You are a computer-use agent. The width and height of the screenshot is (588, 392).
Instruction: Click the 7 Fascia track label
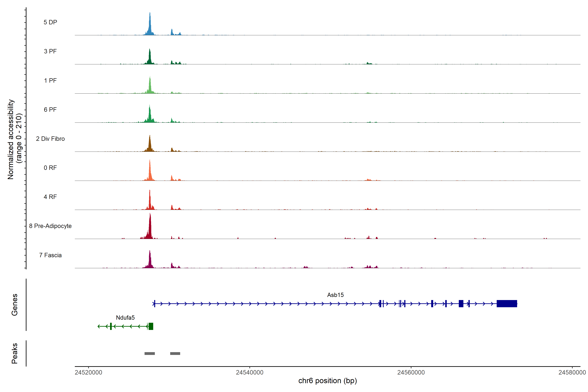[50, 255]
